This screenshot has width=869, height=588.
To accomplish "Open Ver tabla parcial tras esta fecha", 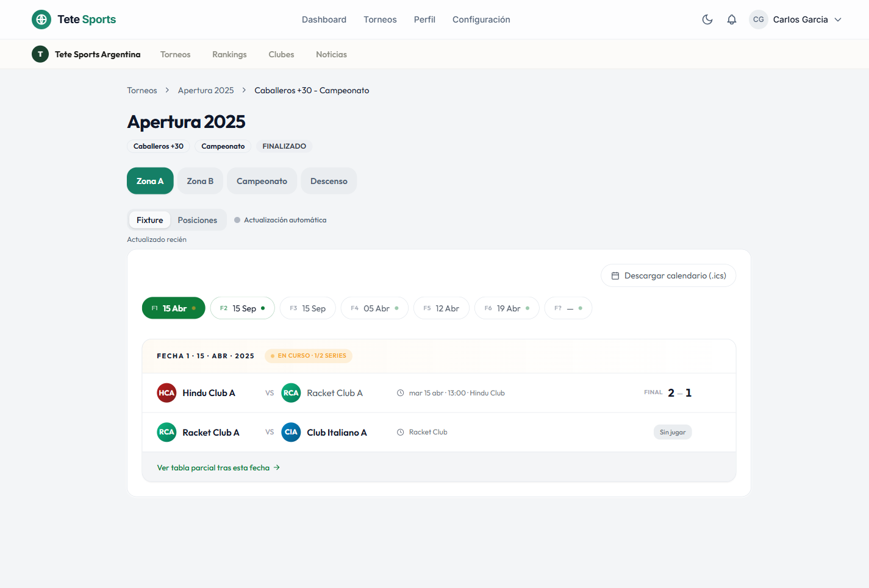I will (x=218, y=467).
